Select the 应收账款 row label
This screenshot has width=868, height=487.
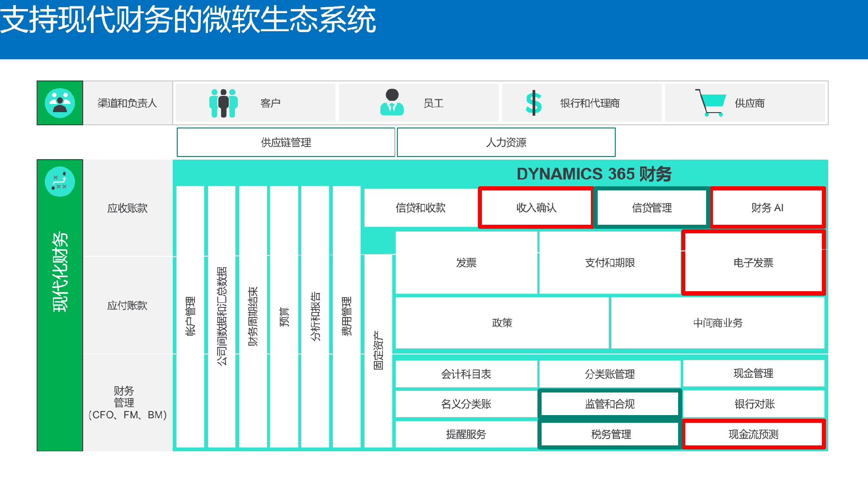[x=127, y=208]
